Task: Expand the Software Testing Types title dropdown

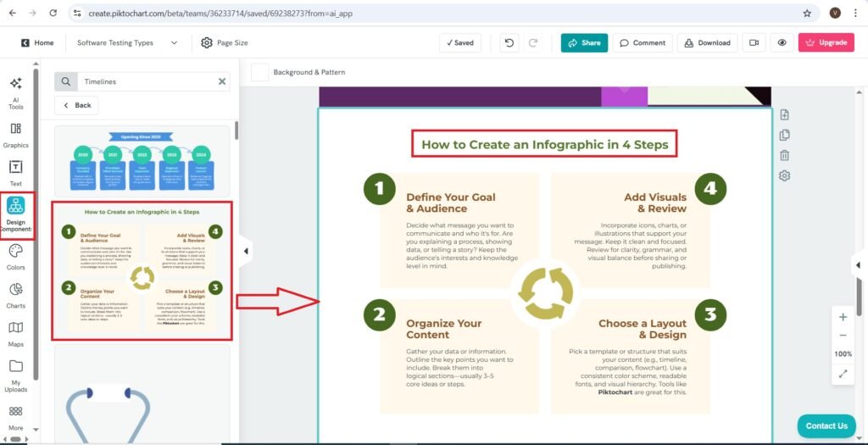Action: tap(174, 42)
